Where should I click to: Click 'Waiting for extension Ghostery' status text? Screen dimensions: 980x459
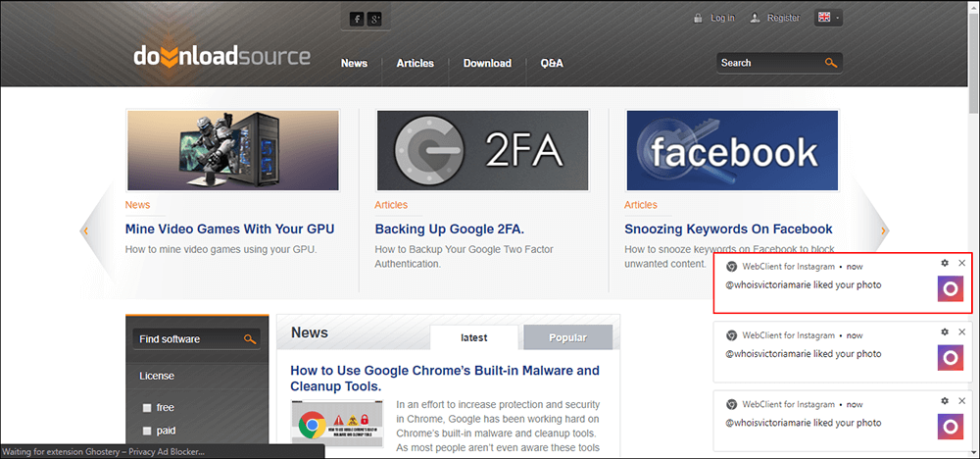click(103, 451)
